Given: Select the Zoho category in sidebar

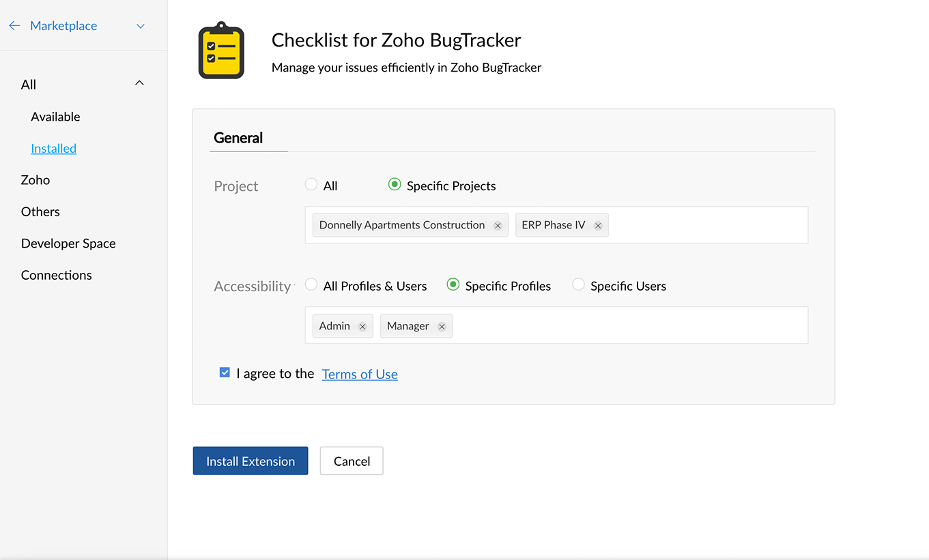Looking at the screenshot, I should pyautogui.click(x=35, y=180).
